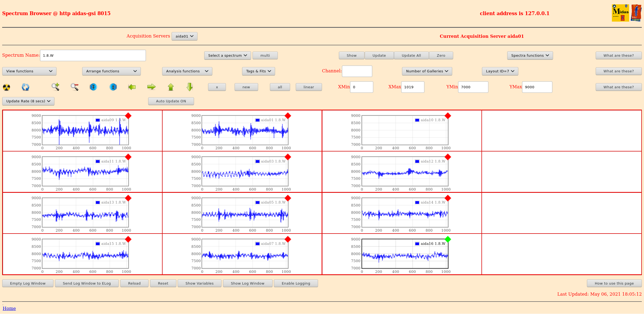Screen dimensions: 644x314
Task: Click the radiation hazard icon
Action: (x=6, y=87)
